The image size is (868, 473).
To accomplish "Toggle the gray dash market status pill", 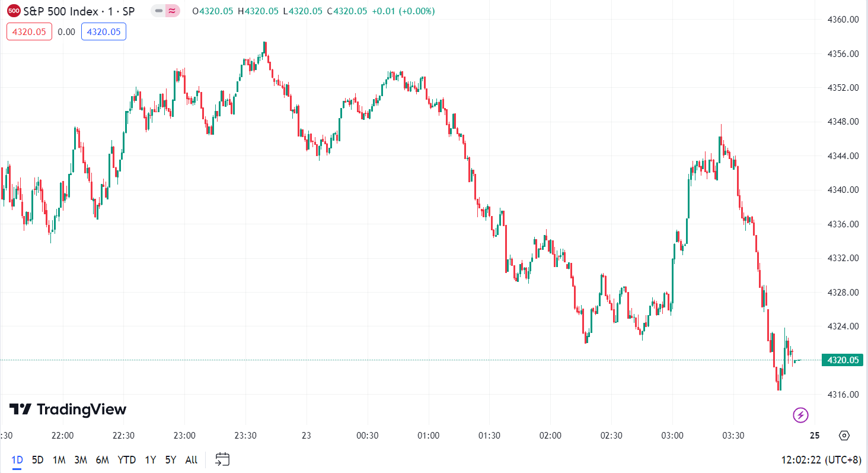I will 158,11.
